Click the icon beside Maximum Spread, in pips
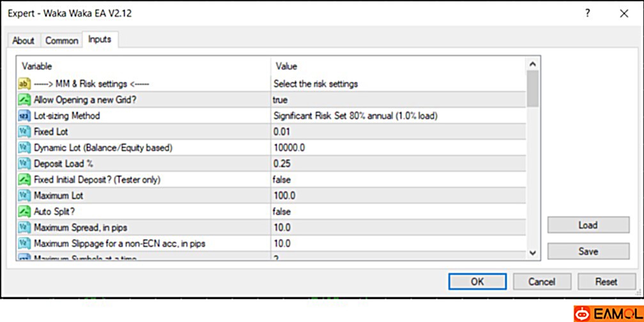The image size is (644, 322). click(25, 227)
